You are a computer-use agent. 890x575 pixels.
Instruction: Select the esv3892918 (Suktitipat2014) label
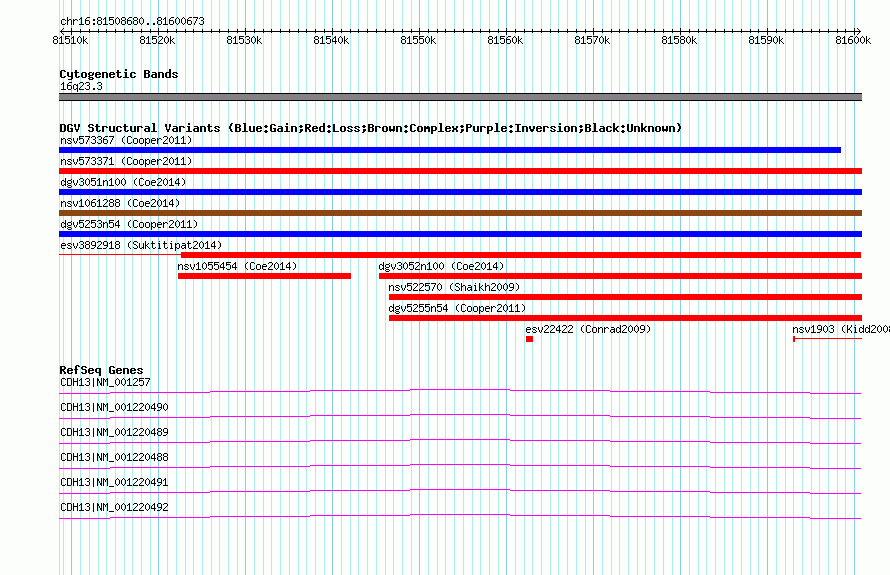pos(141,245)
